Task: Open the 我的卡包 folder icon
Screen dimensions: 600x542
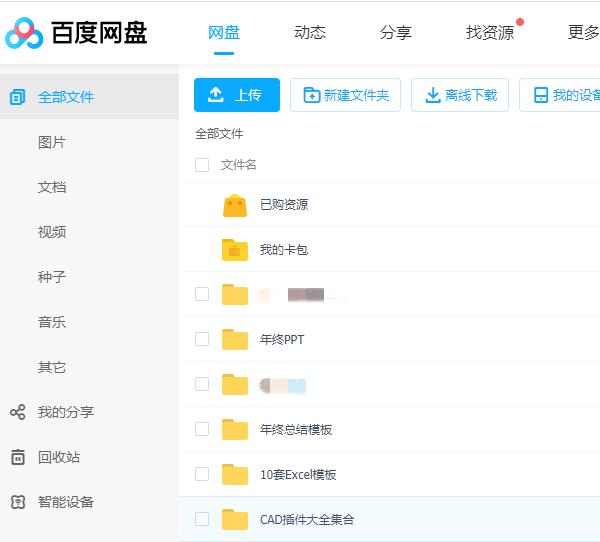Action: (x=235, y=250)
